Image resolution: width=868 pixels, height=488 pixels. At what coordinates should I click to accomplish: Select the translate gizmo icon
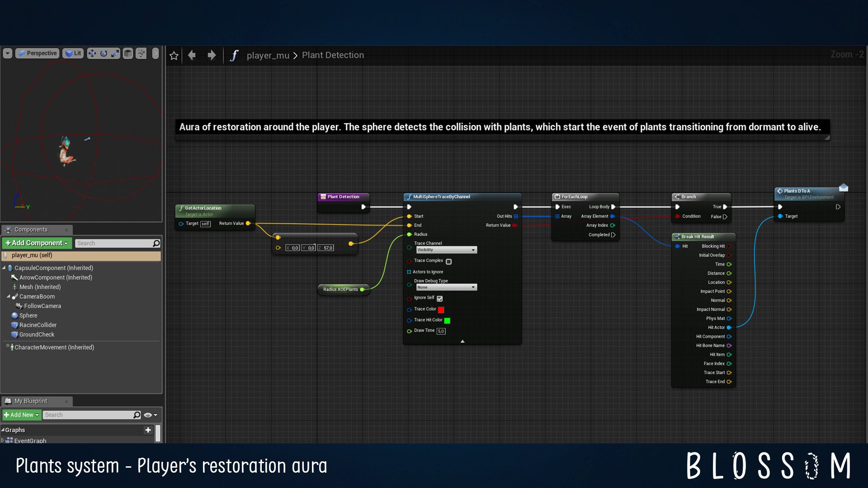pyautogui.click(x=92, y=53)
